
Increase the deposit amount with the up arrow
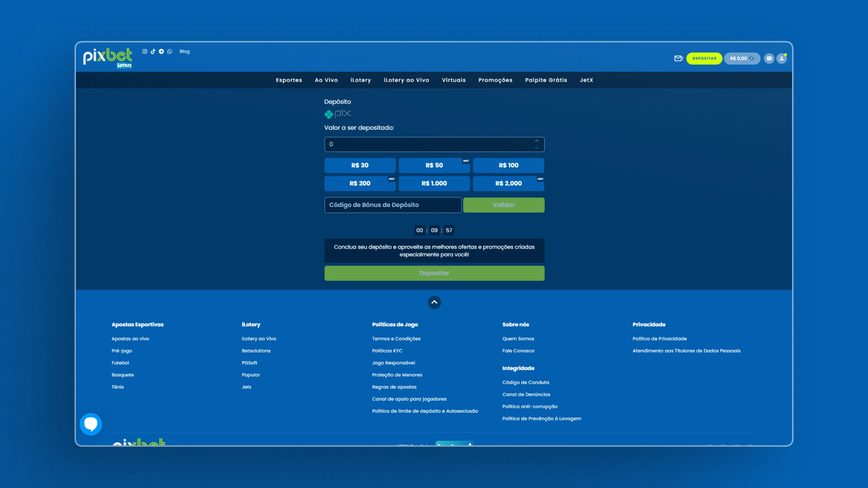tap(537, 141)
